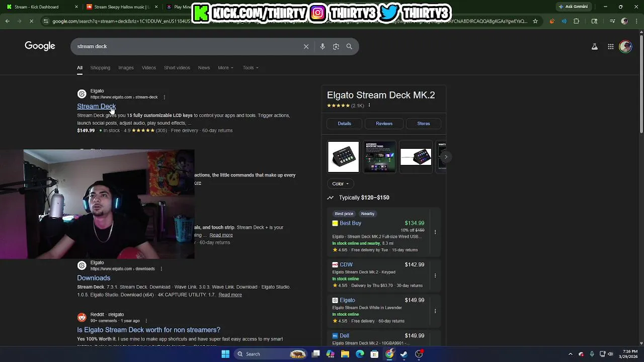Open the Stream Deck result link
644x362 pixels.
click(96, 106)
